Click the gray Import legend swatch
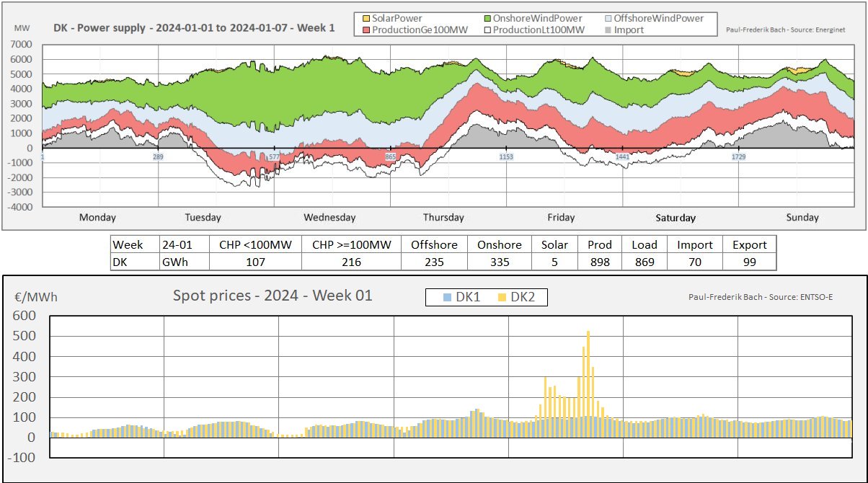868x483 pixels. point(608,30)
